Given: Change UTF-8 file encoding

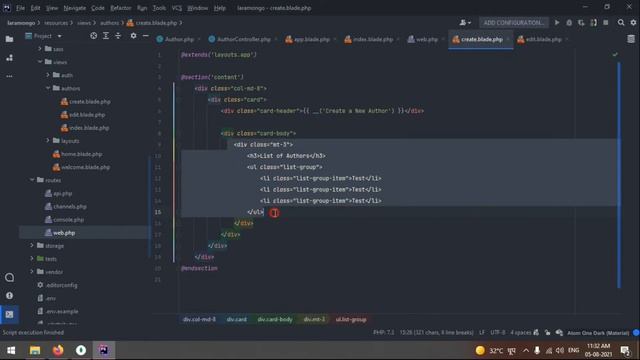Looking at the screenshot, I should [x=498, y=333].
